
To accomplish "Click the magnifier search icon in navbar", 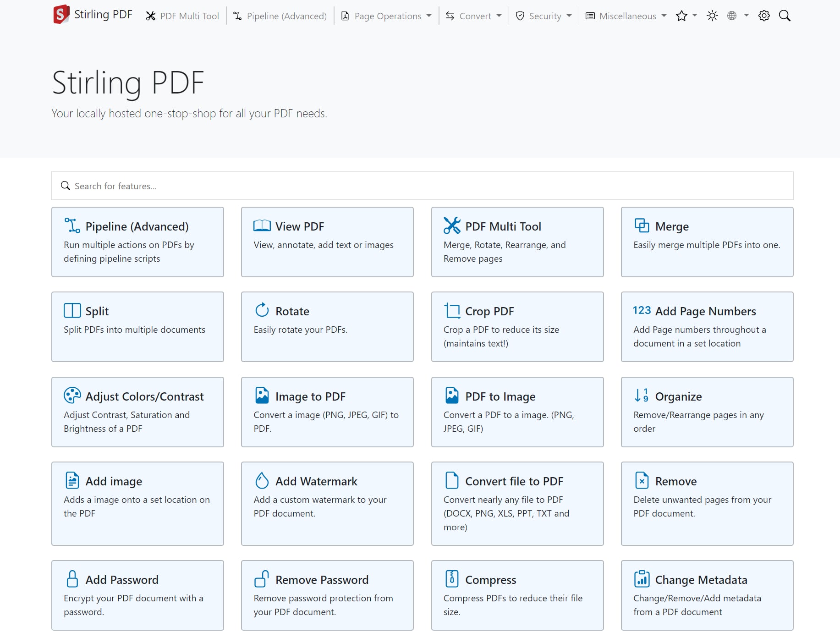I will click(x=785, y=16).
